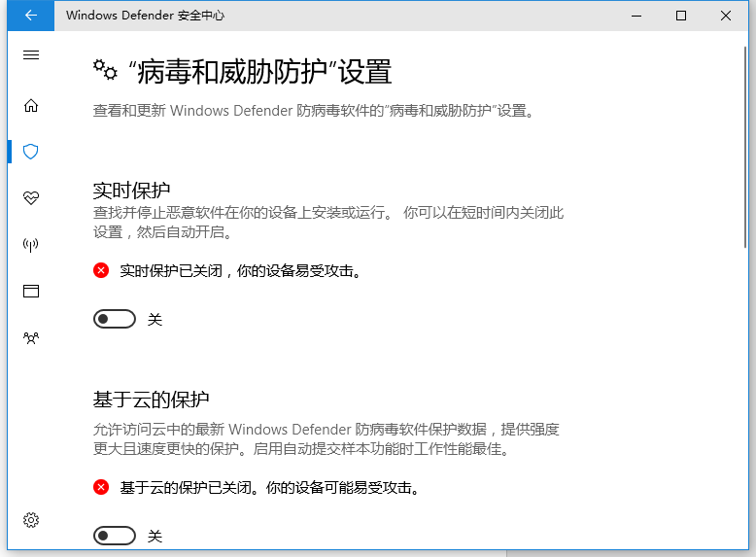Open the settings gear in sidebar
This screenshot has height=557, width=756.
pyautogui.click(x=31, y=520)
